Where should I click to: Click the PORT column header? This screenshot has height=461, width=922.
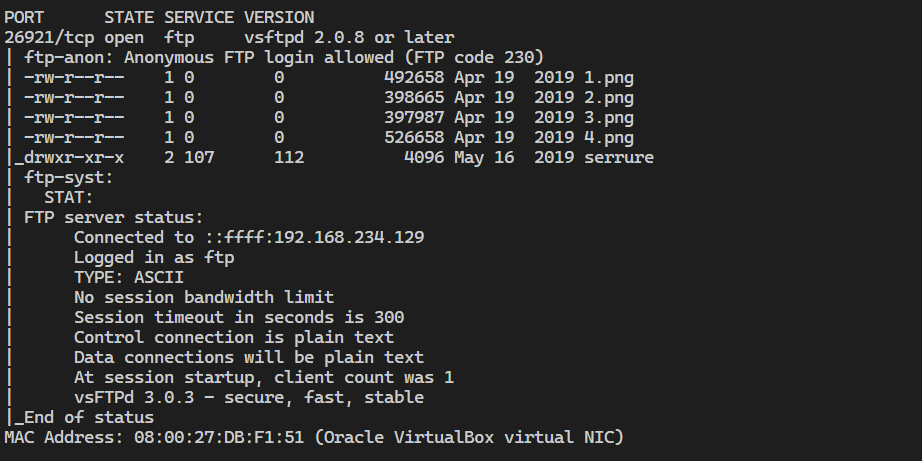point(24,18)
